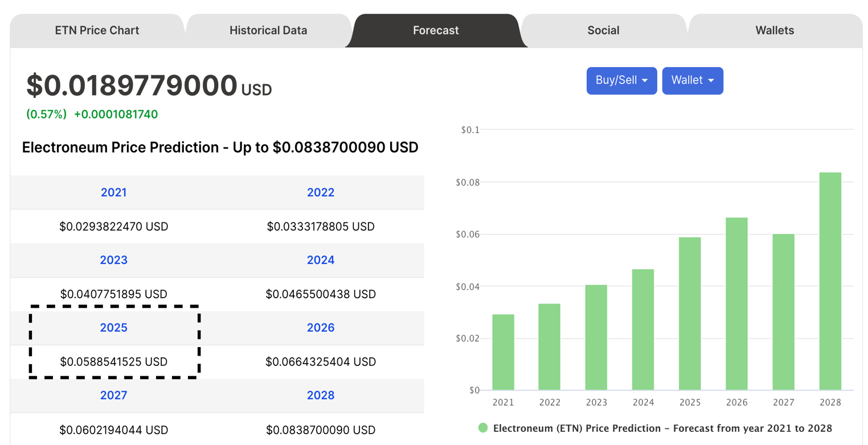Click the $0.0465500438 USD value
Screen dimensions: 868x445
(321, 294)
